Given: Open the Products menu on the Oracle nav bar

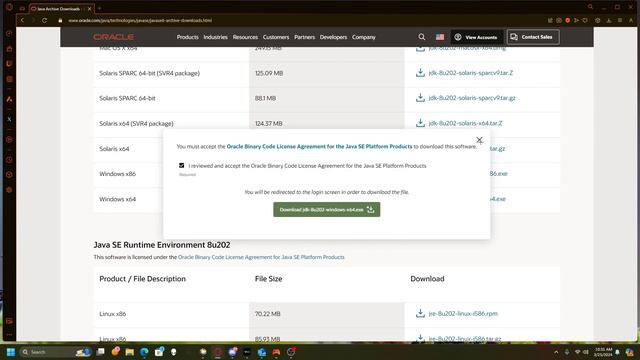Looking at the screenshot, I should click(x=187, y=37).
